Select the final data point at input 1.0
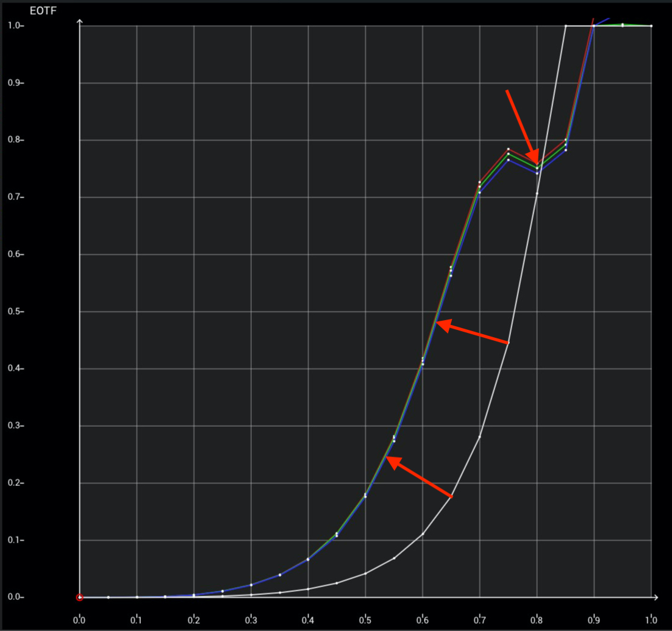The width and height of the screenshot is (672, 631). 651,26
